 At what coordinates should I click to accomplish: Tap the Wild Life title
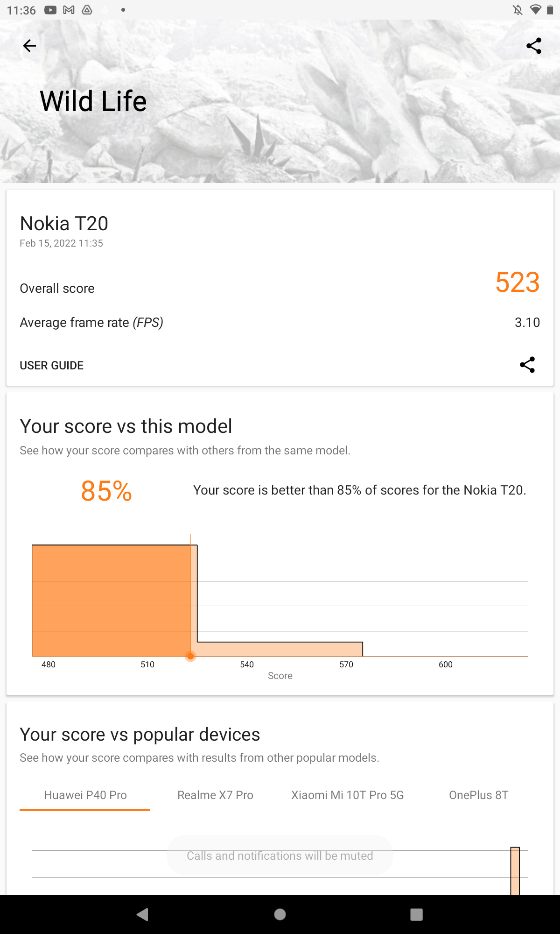(x=93, y=101)
